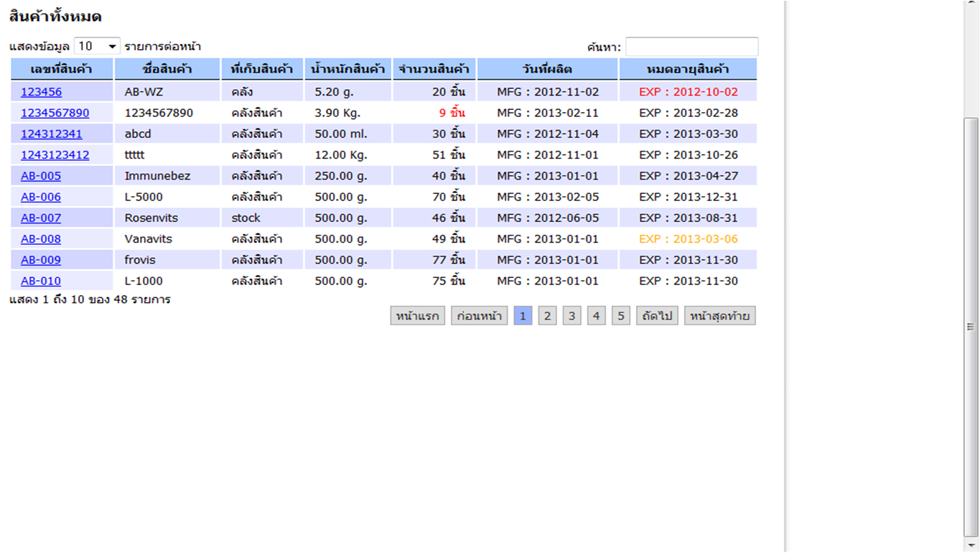Open product link AB-005
980x553 pixels.
click(x=41, y=176)
